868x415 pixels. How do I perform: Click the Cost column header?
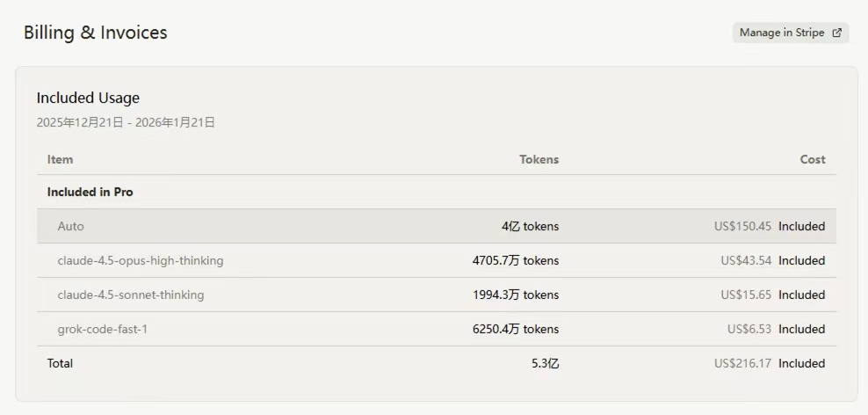[813, 159]
